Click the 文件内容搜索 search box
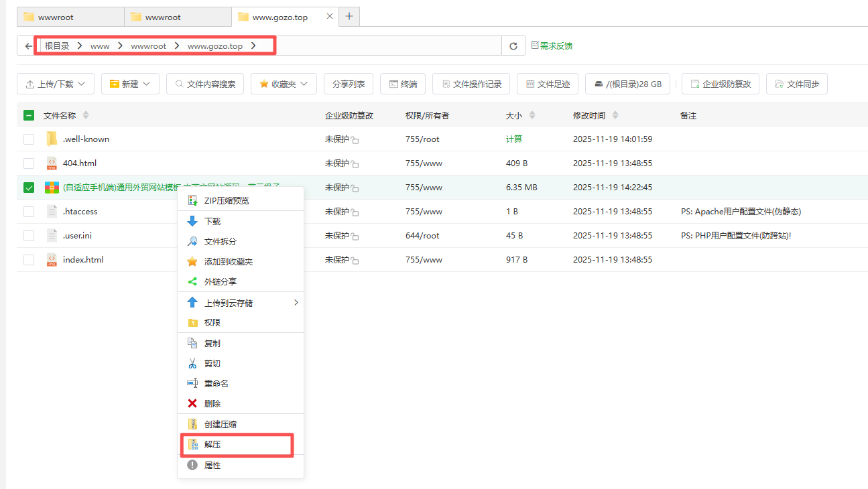Screen dimensions: 868x489 (205, 84)
